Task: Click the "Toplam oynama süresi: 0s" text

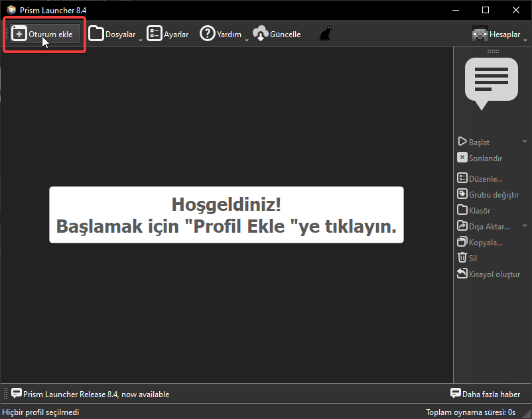Action: pyautogui.click(x=470, y=412)
